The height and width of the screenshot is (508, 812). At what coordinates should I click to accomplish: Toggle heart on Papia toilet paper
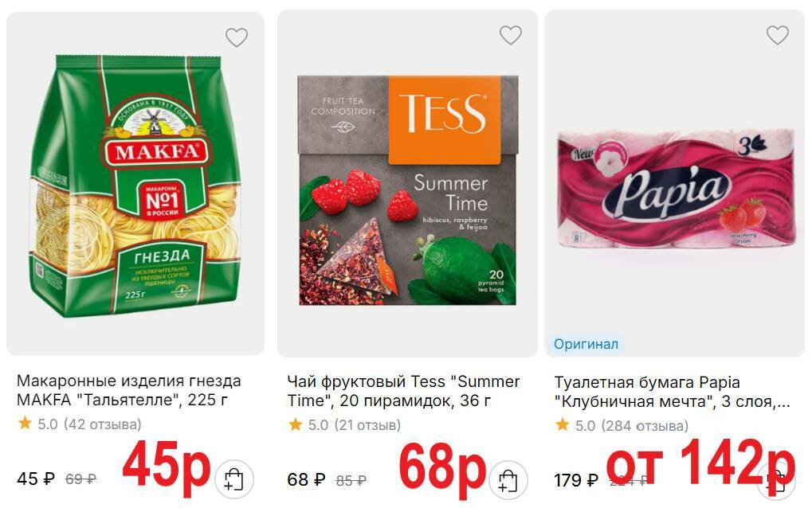click(777, 35)
